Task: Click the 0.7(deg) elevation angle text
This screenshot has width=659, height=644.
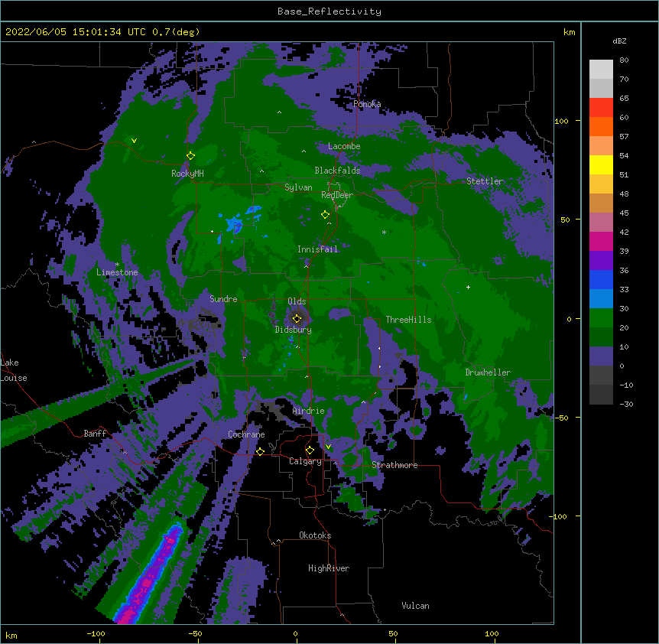Action: [176, 32]
